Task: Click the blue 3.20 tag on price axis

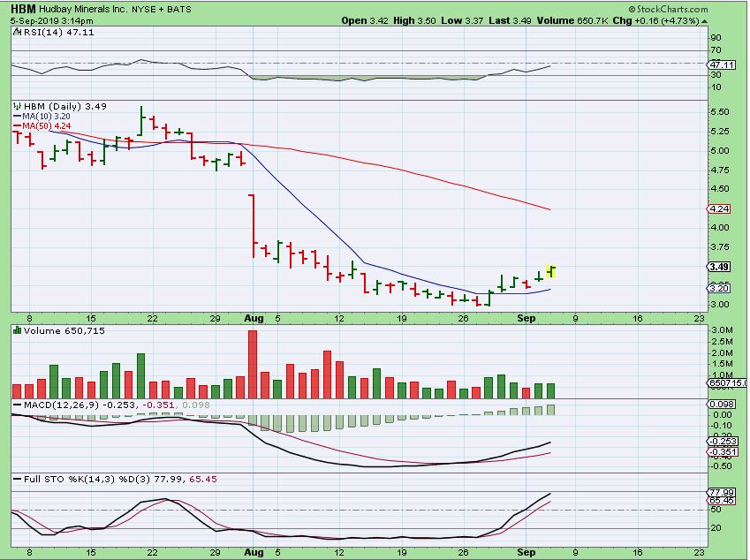Action: [x=718, y=288]
